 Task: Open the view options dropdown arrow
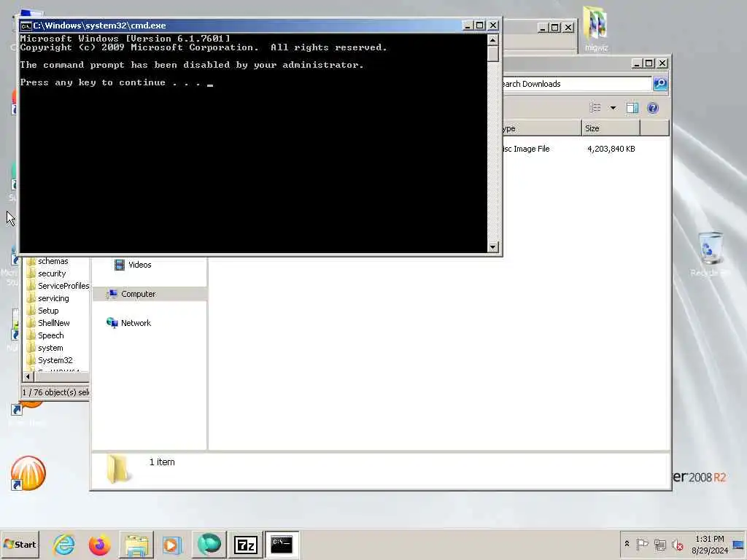(x=613, y=108)
